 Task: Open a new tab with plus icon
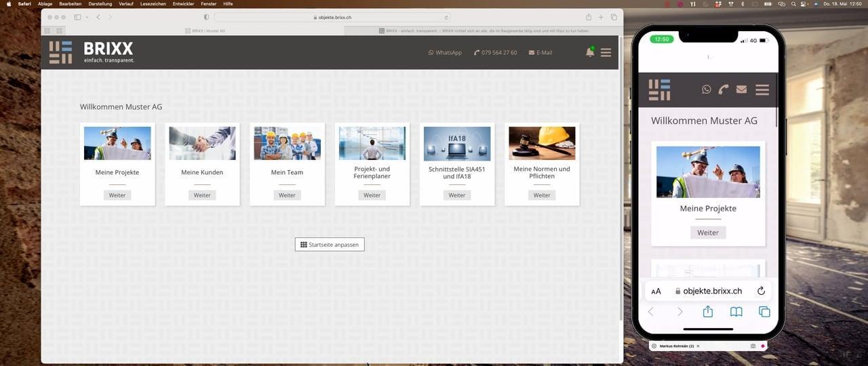(601, 17)
